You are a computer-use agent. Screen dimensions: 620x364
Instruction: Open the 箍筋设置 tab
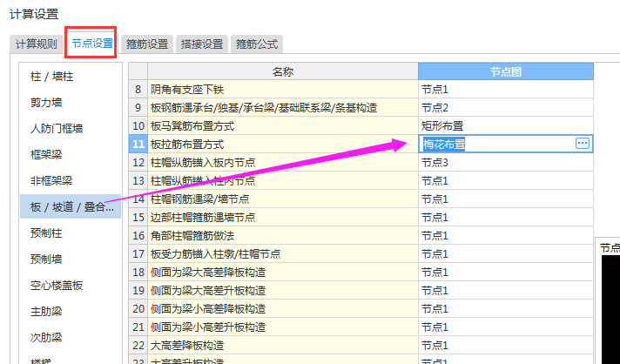click(147, 44)
